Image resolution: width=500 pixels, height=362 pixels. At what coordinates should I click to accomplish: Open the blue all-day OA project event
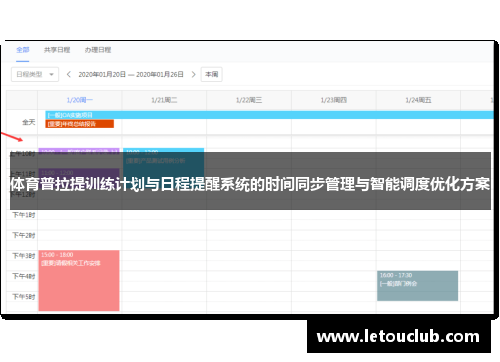tap(269, 115)
